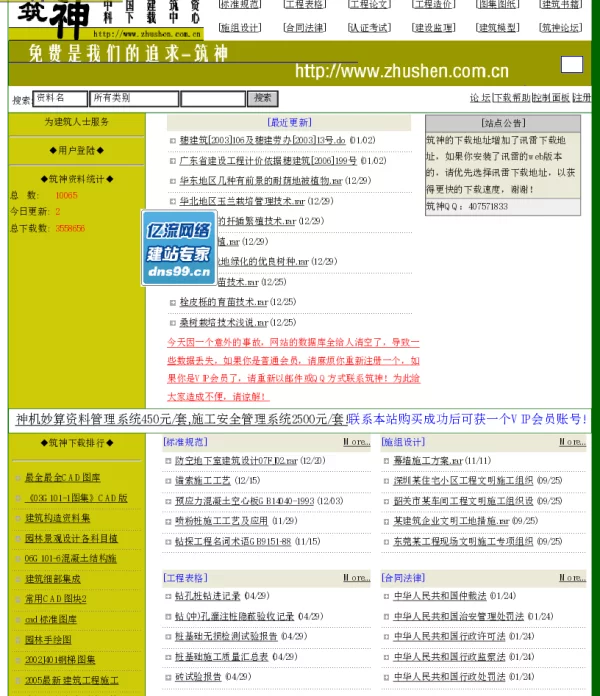Open the 建筑书籍 top navigation link
This screenshot has height=696, width=600.
[x=561, y=4]
